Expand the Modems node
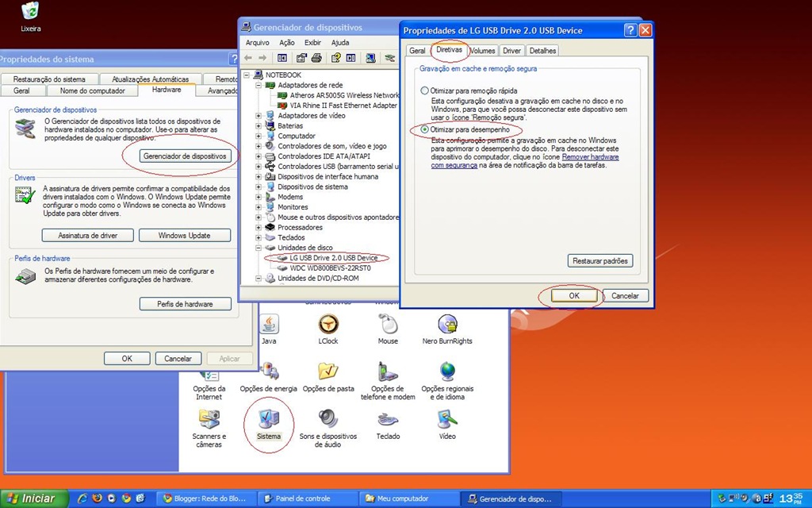The height and width of the screenshot is (508, 812). [259, 197]
